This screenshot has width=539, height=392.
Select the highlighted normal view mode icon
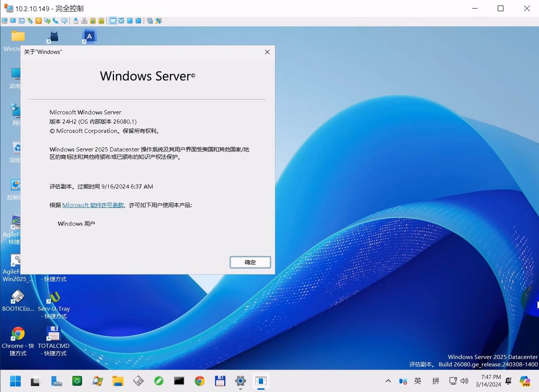click(113, 21)
